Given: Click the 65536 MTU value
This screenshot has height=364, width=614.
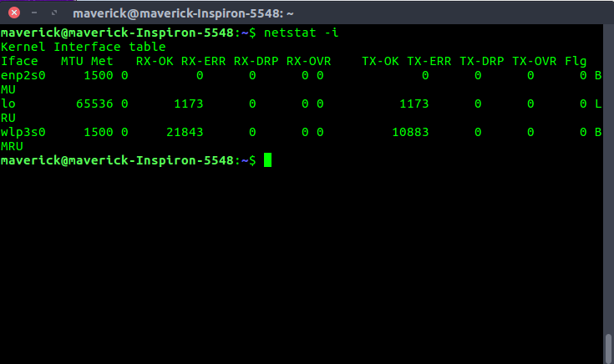Looking at the screenshot, I should pos(94,104).
